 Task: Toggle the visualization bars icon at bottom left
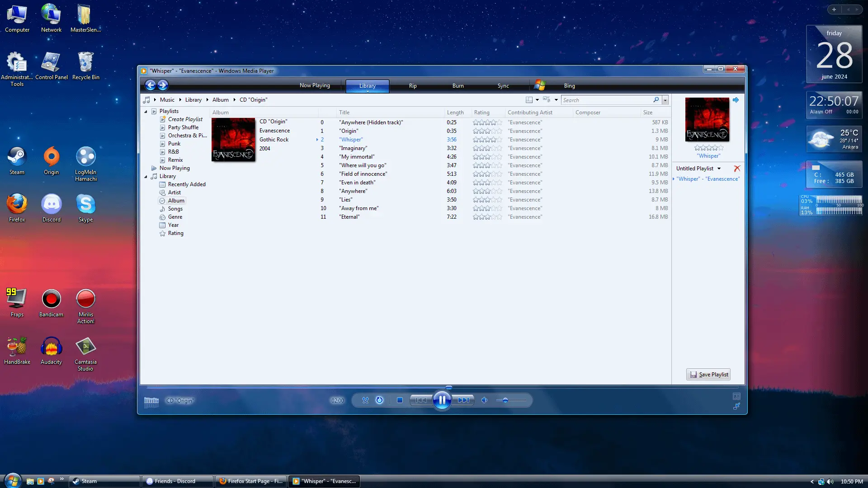(x=151, y=401)
